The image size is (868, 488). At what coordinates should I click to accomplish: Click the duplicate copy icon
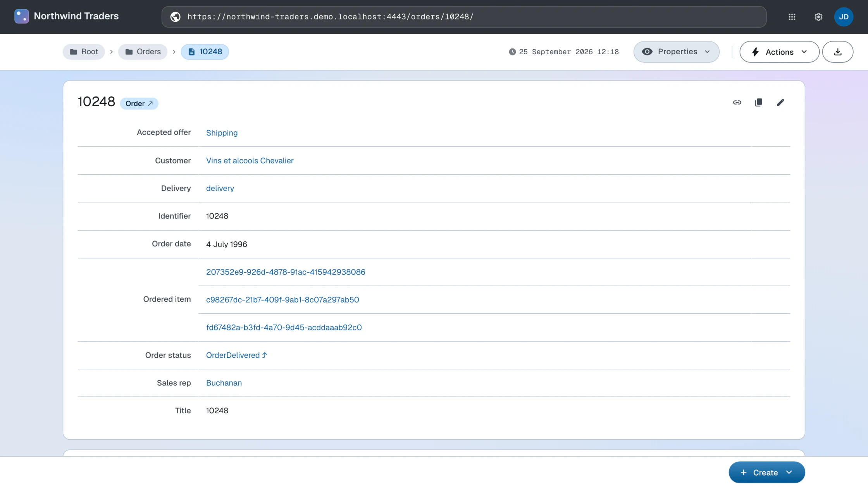point(759,102)
